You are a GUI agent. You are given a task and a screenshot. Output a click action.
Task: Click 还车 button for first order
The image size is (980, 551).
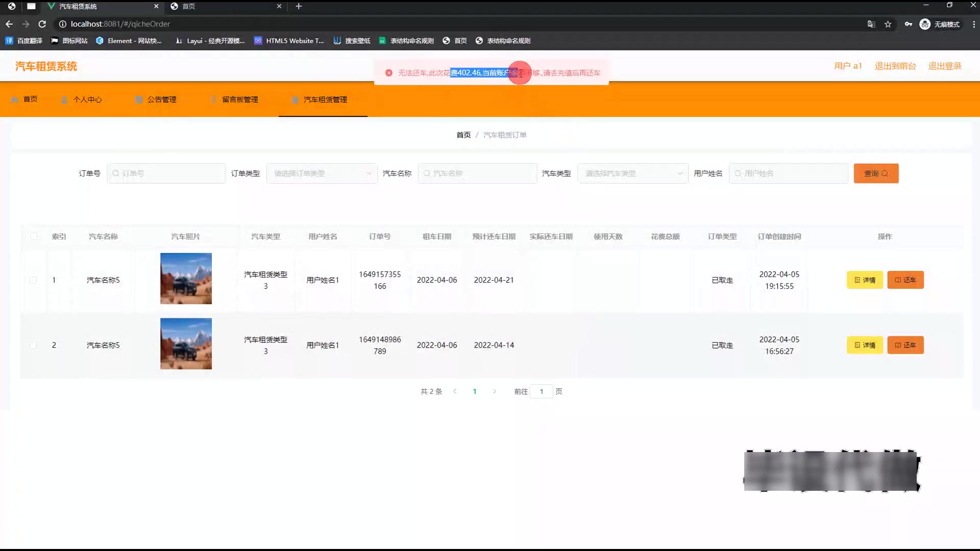pos(905,280)
